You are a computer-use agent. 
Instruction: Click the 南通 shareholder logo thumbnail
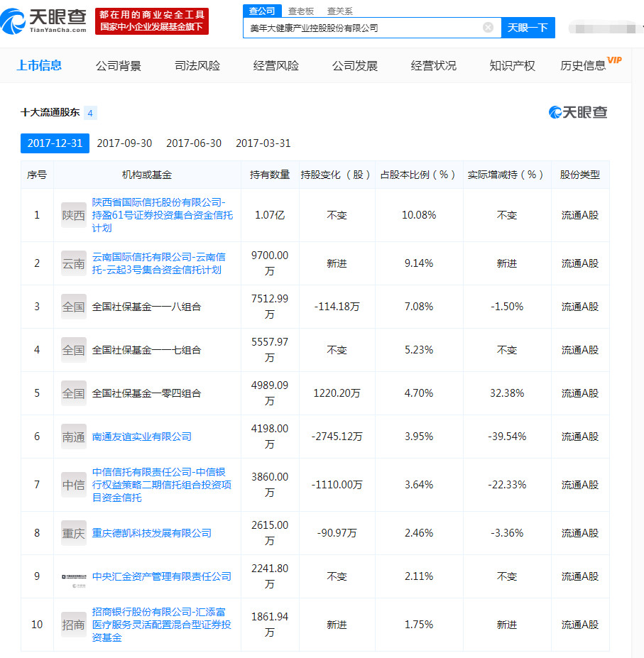coord(73,437)
